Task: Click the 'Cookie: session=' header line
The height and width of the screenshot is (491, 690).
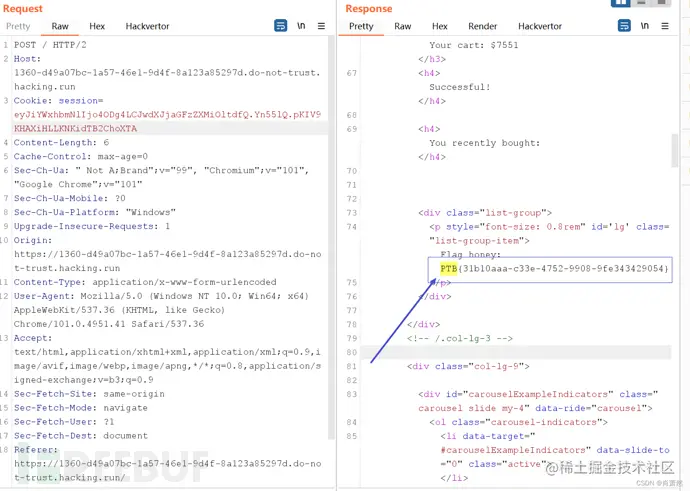Action: [59, 101]
